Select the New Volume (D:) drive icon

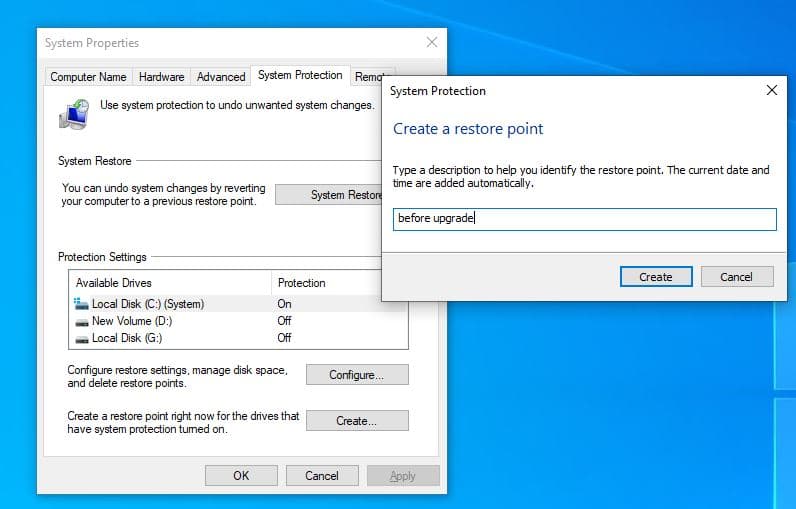[x=81, y=321]
